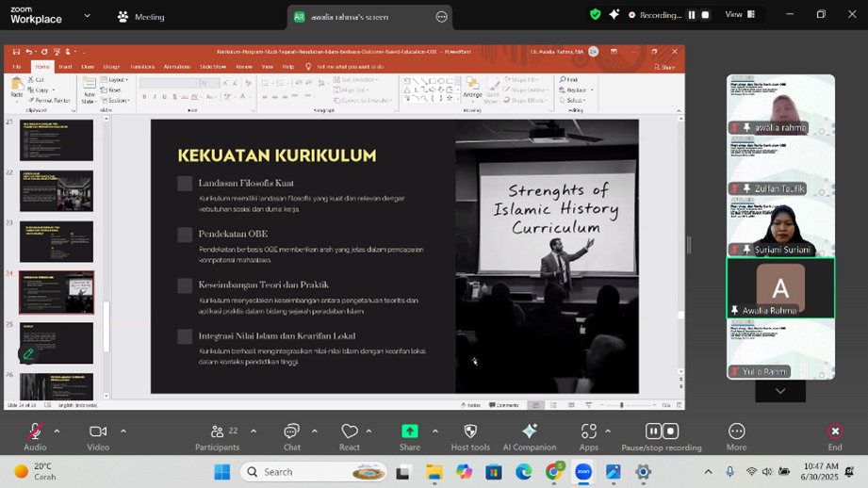Image resolution: width=868 pixels, height=488 pixels.
Task: Open the More options menu
Action: click(736, 431)
